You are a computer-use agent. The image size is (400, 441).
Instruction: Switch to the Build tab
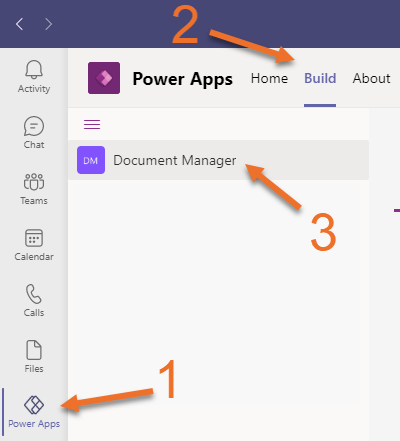[320, 79]
